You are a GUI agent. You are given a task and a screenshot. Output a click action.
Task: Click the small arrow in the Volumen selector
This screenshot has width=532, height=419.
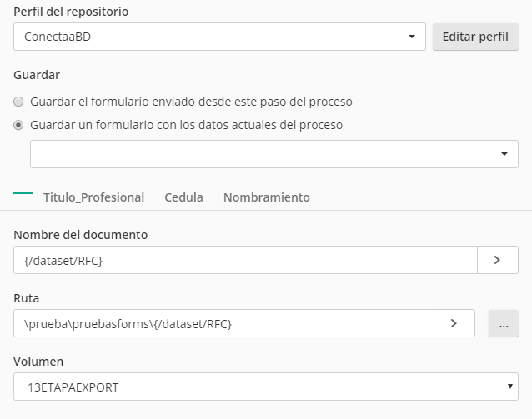point(510,387)
